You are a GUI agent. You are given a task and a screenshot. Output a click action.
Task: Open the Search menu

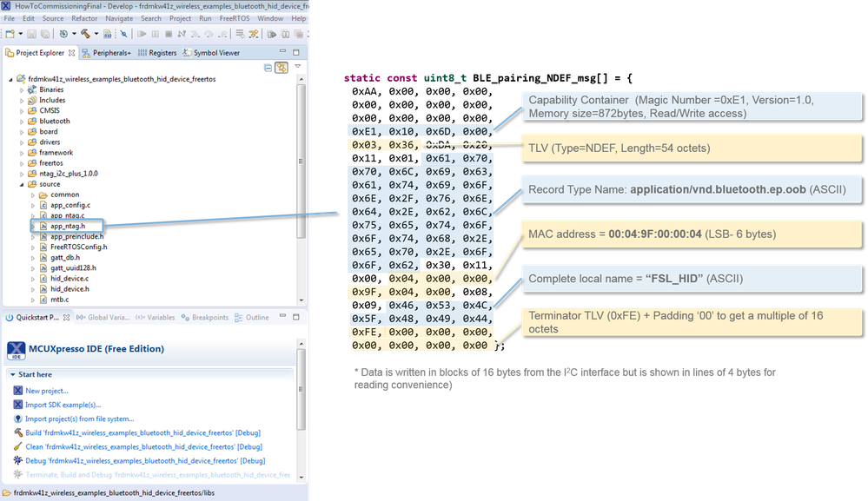[x=150, y=18]
